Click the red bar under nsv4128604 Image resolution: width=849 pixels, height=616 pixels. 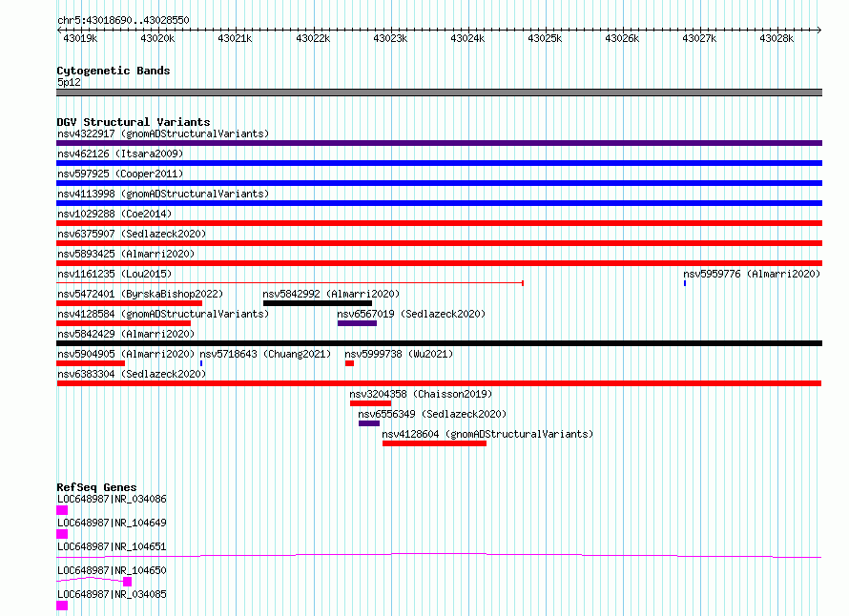[x=434, y=443]
